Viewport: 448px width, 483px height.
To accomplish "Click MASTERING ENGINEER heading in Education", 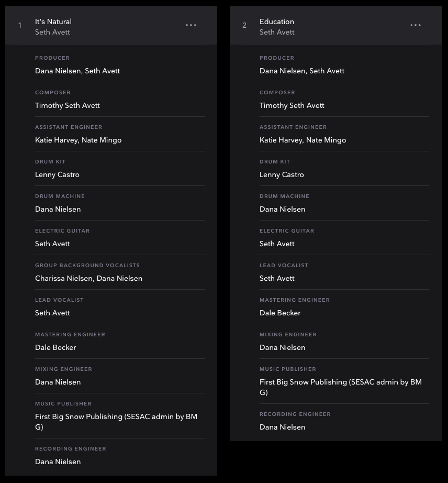I will click(x=295, y=300).
